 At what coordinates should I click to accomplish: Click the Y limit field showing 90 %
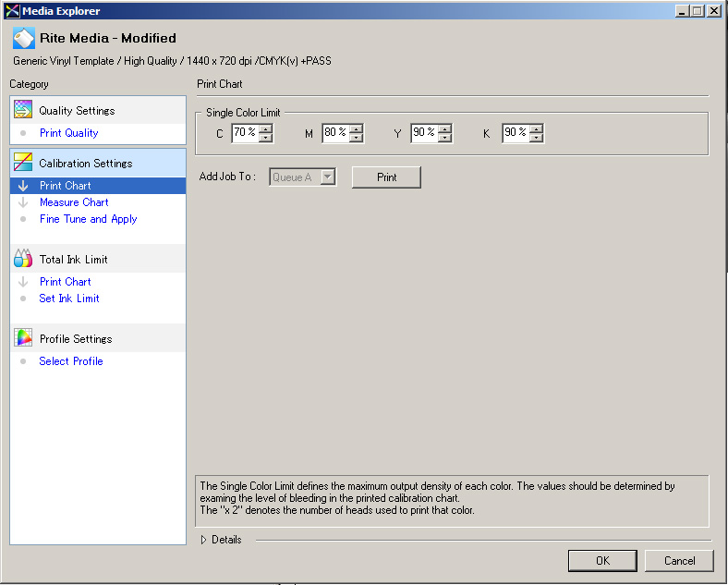click(424, 133)
